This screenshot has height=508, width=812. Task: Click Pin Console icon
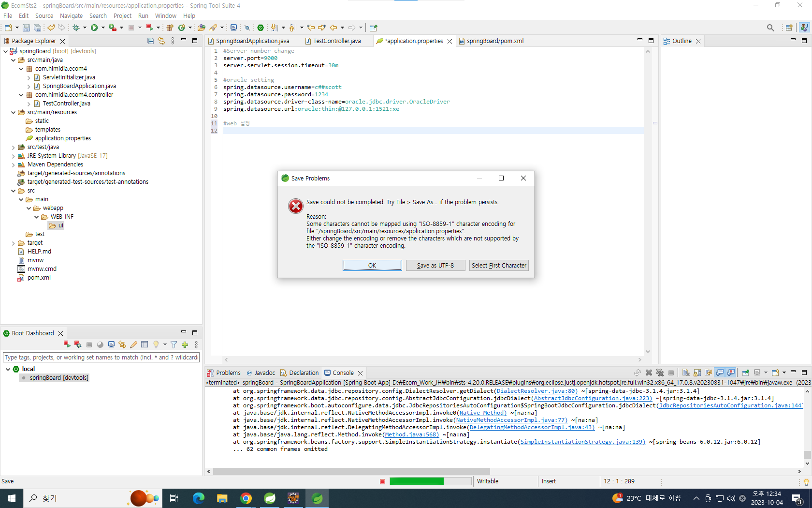pos(746,373)
